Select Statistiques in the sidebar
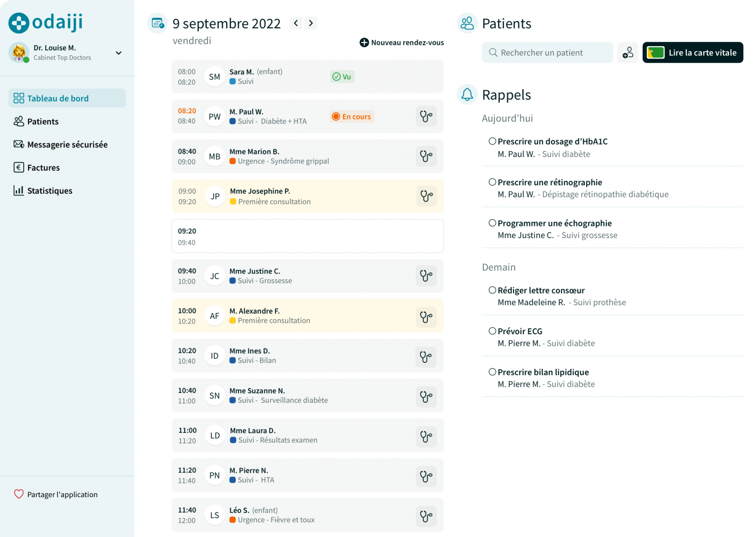756x537 pixels. 49,191
